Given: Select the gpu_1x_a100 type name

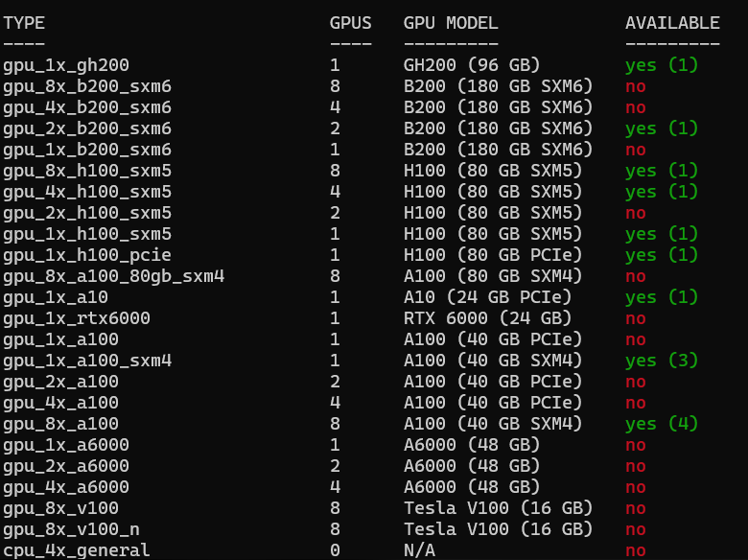Looking at the screenshot, I should [x=60, y=339].
